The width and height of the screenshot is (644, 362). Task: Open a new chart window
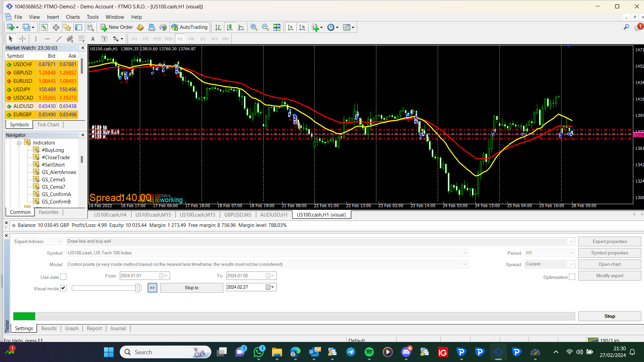[x=10, y=27]
